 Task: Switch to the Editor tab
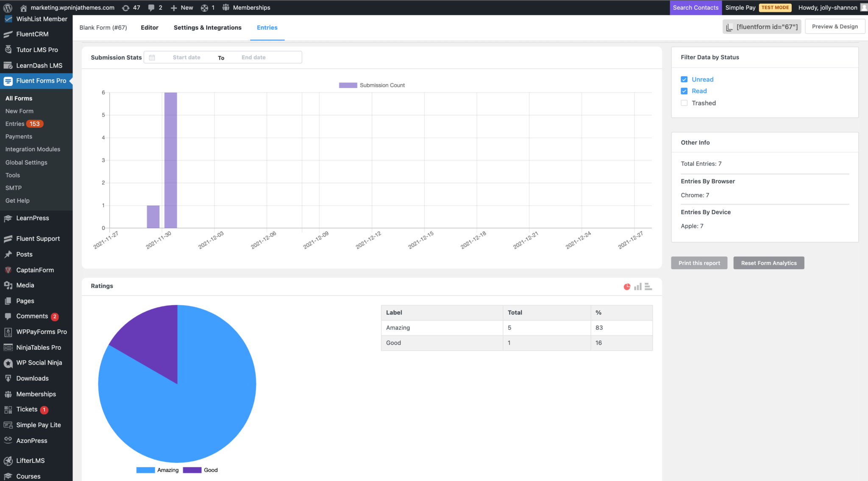tap(149, 27)
